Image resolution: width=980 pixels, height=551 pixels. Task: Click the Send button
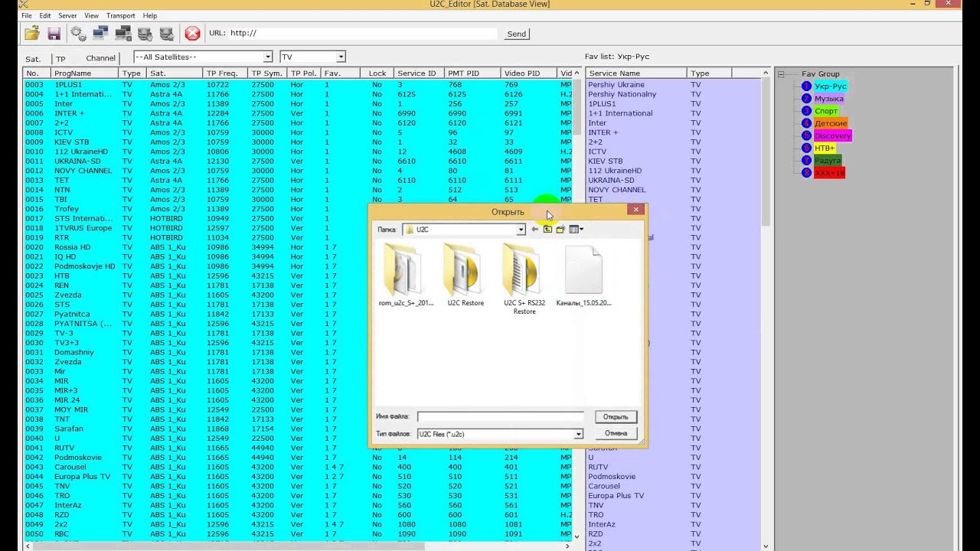tap(517, 34)
